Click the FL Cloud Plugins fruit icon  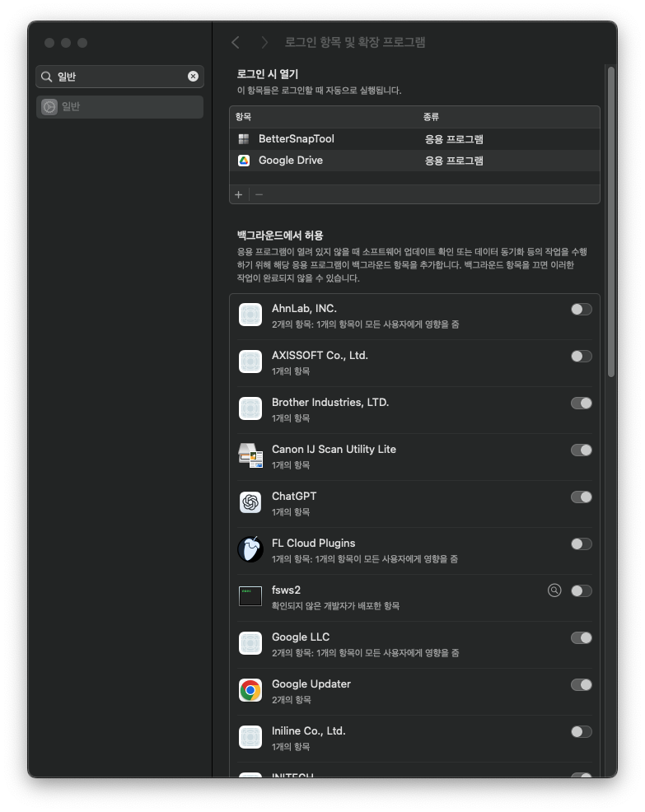tap(250, 549)
